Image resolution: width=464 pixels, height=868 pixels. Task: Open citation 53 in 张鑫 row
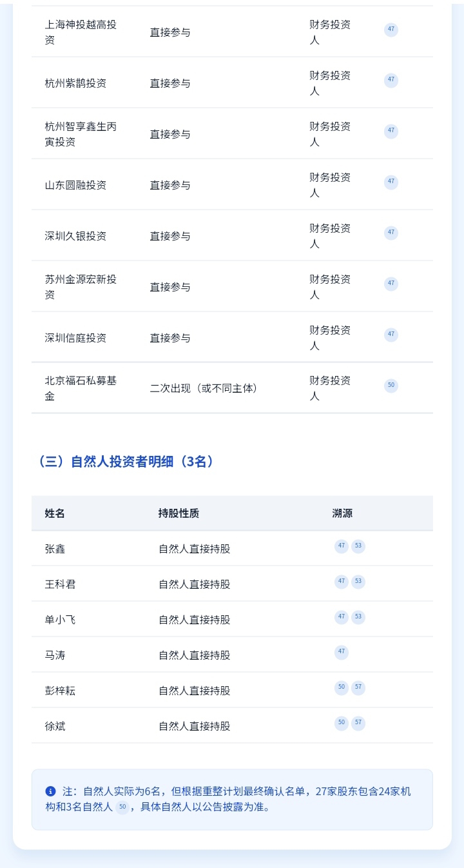coord(358,546)
